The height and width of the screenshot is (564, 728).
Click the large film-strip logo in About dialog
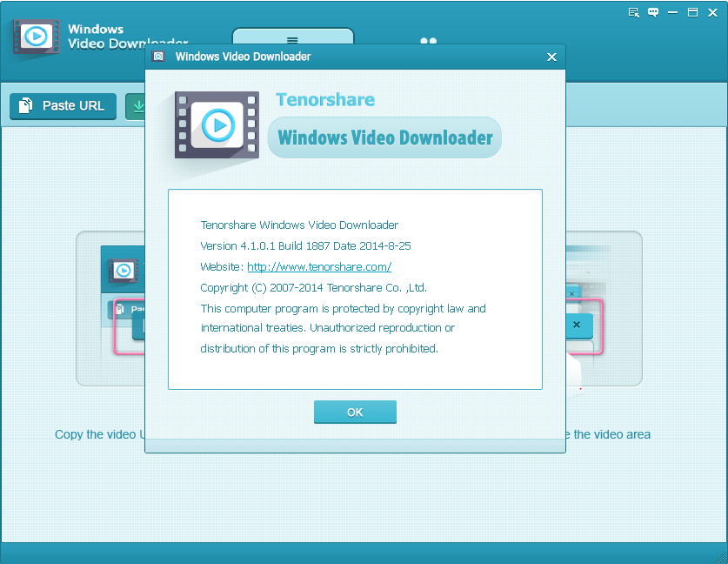pyautogui.click(x=217, y=124)
